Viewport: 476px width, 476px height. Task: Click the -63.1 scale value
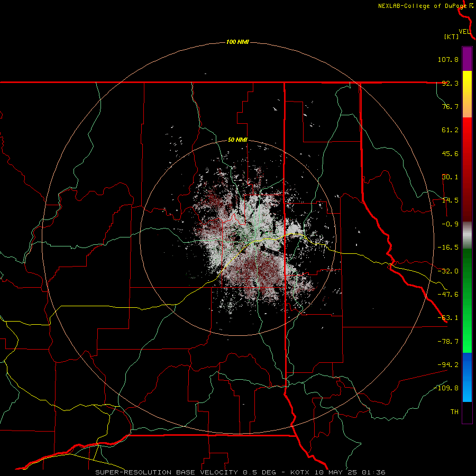coord(448,317)
